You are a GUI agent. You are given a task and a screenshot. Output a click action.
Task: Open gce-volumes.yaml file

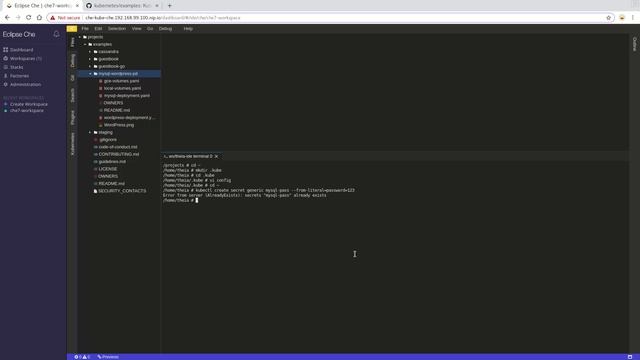pos(121,81)
